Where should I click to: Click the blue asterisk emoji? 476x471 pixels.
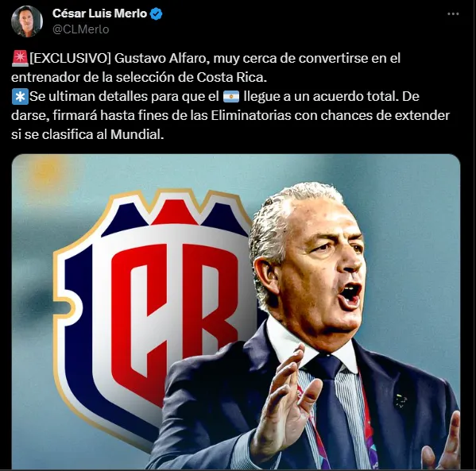[20, 97]
